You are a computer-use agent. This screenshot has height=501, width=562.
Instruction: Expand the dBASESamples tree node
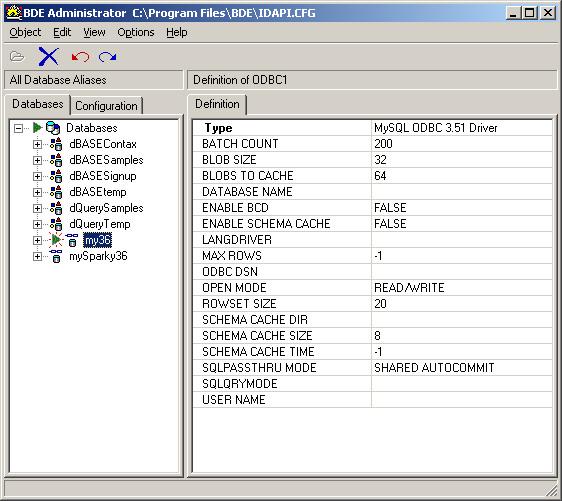click(x=37, y=160)
